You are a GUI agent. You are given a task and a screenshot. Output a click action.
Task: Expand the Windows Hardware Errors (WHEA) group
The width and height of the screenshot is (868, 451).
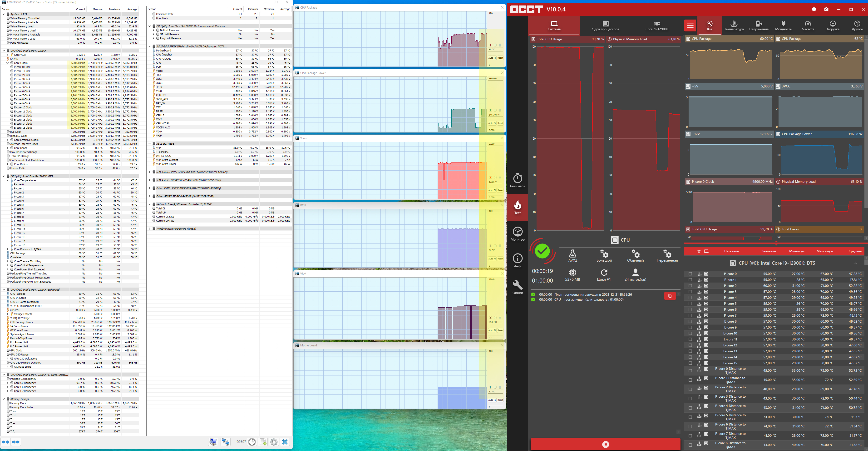(x=150, y=229)
